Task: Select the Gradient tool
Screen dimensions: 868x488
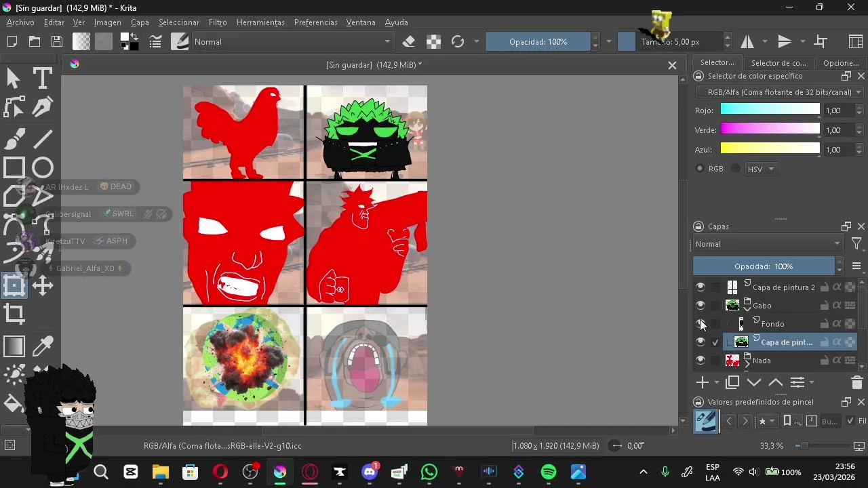Action: [x=14, y=346]
